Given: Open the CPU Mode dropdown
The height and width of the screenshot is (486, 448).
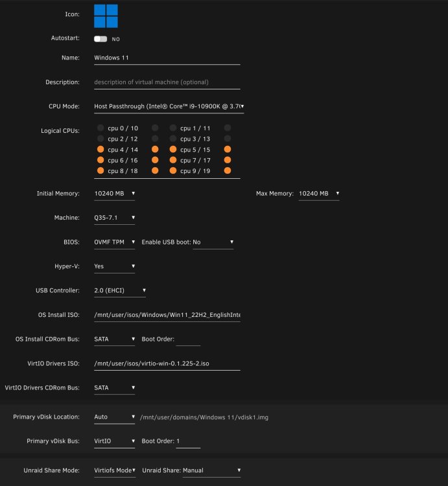Looking at the screenshot, I should 169,106.
